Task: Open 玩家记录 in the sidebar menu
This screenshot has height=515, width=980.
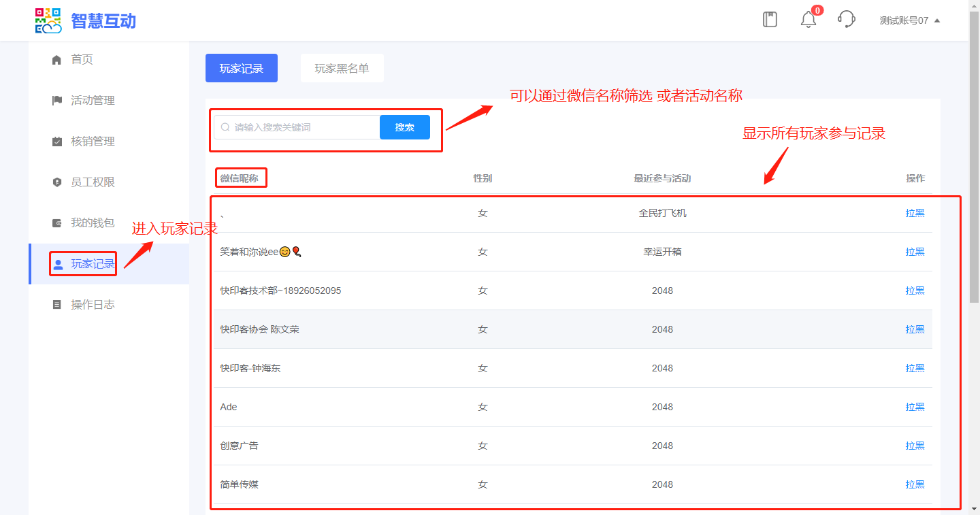Action: 93,264
